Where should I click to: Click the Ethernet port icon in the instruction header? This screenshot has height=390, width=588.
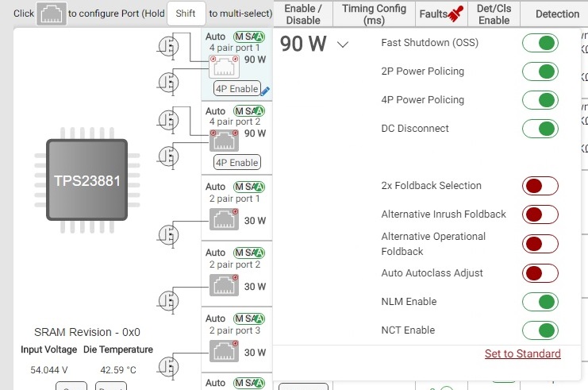point(52,14)
